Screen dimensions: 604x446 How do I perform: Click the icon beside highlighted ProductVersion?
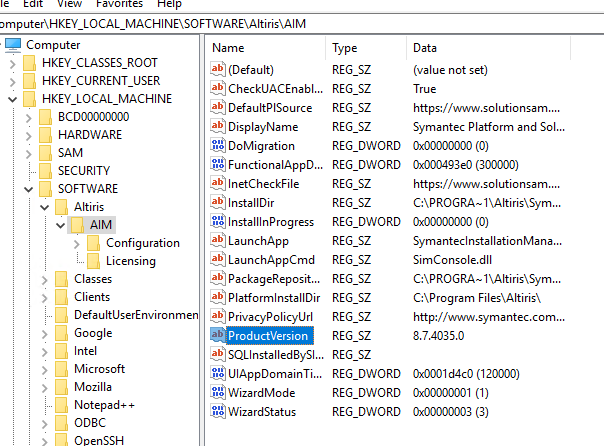pyautogui.click(x=217, y=335)
